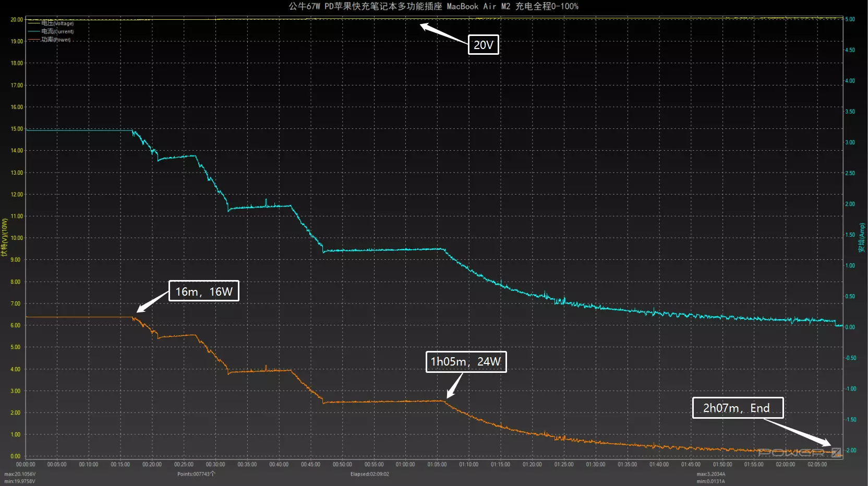
Task: Click the 01:05:00 time axis label
Action: (x=437, y=465)
